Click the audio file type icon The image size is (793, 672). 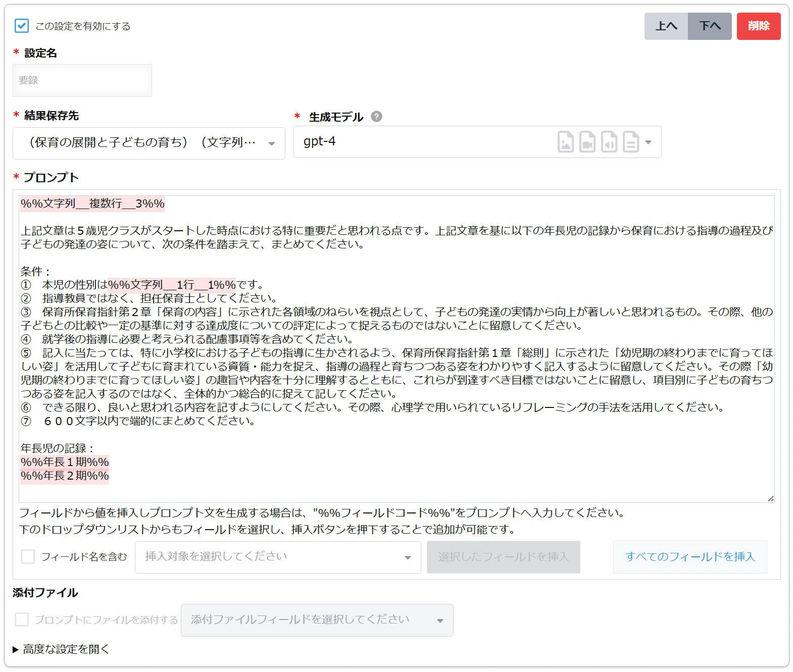609,142
